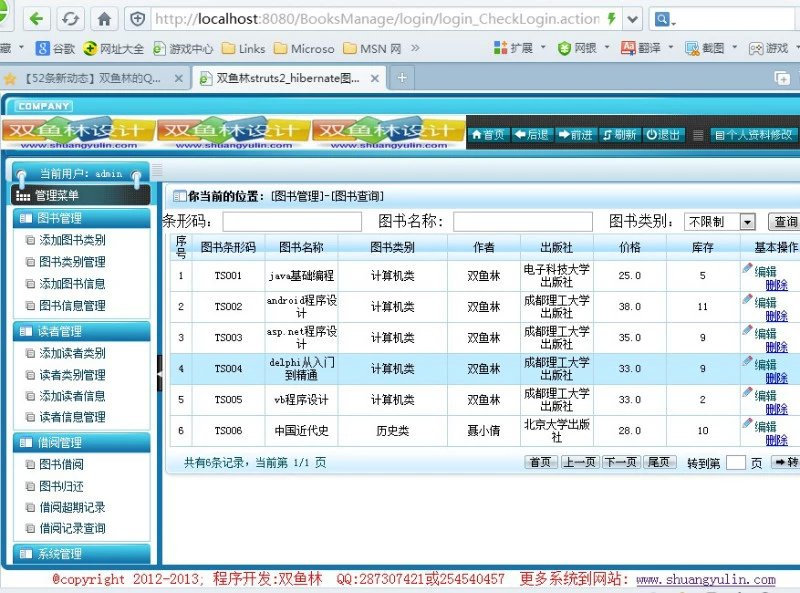Open 添加读者类别 menu item
800x593 pixels.
[72, 353]
